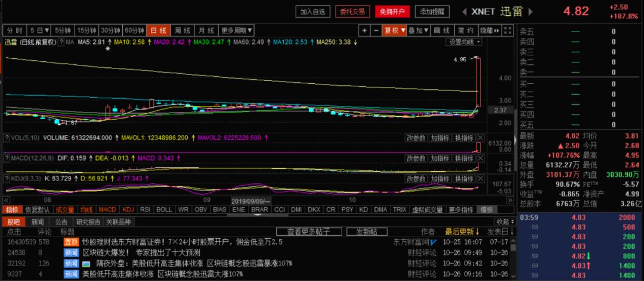This screenshot has width=644, height=281.
Task: Open post 区块链大爆发! 专家提出了十大预测
Action: pyautogui.click(x=141, y=252)
